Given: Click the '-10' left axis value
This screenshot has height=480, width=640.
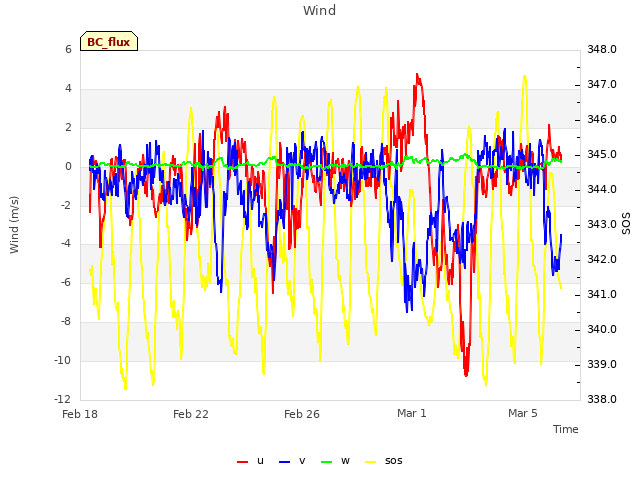Looking at the screenshot, I should pyautogui.click(x=62, y=360).
